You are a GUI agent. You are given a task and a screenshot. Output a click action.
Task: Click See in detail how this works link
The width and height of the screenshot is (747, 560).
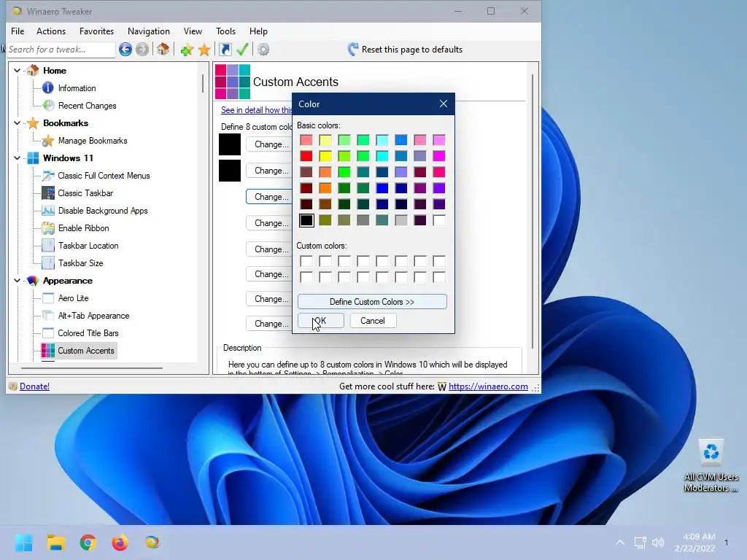pyautogui.click(x=256, y=110)
